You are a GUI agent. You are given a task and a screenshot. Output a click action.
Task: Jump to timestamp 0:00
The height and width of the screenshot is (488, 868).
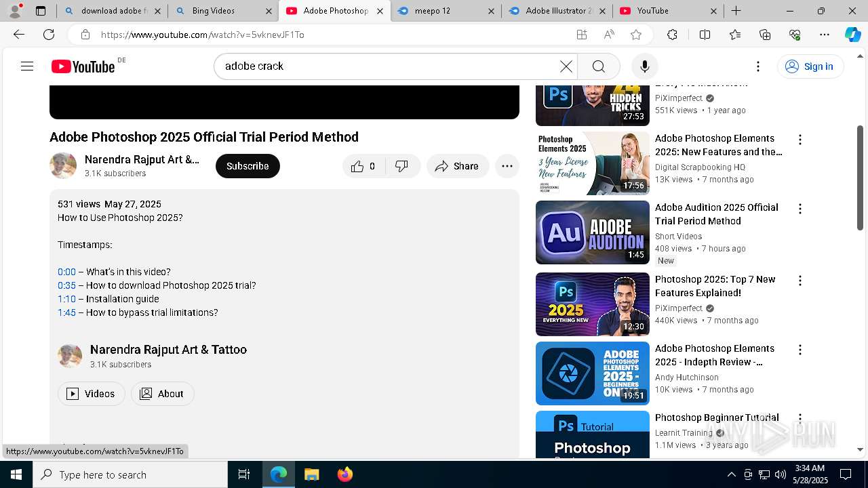[x=66, y=272]
